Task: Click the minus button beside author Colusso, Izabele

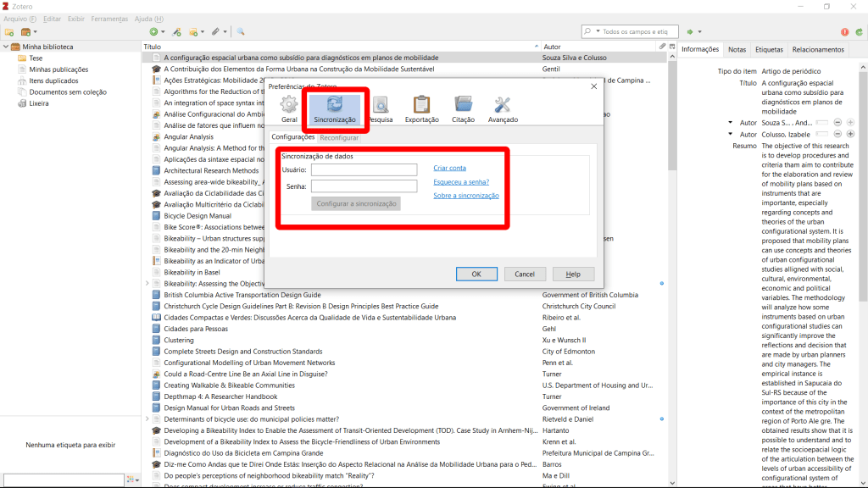Action: pyautogui.click(x=838, y=134)
